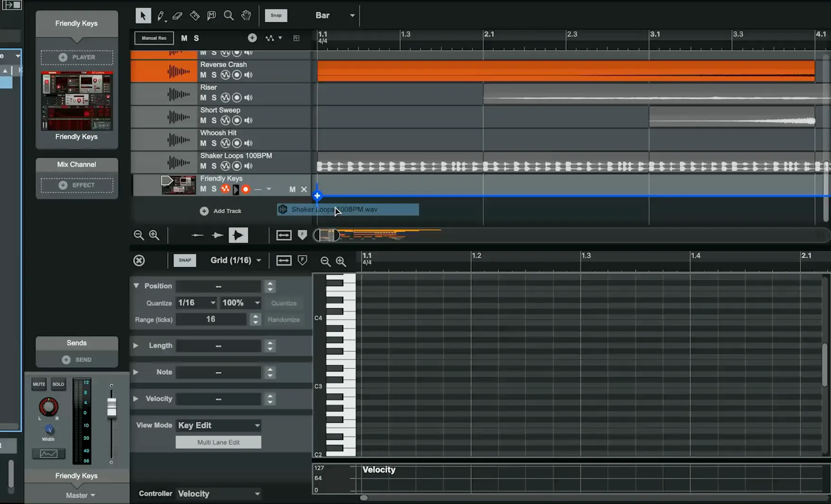Select the Magnifying Glass zoom tool

click(229, 16)
